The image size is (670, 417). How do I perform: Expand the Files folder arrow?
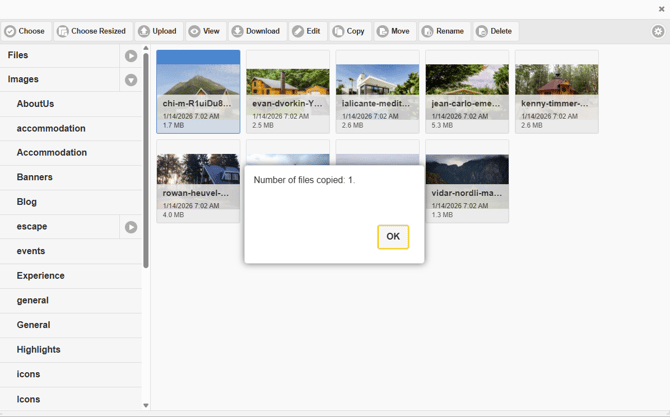[131, 56]
